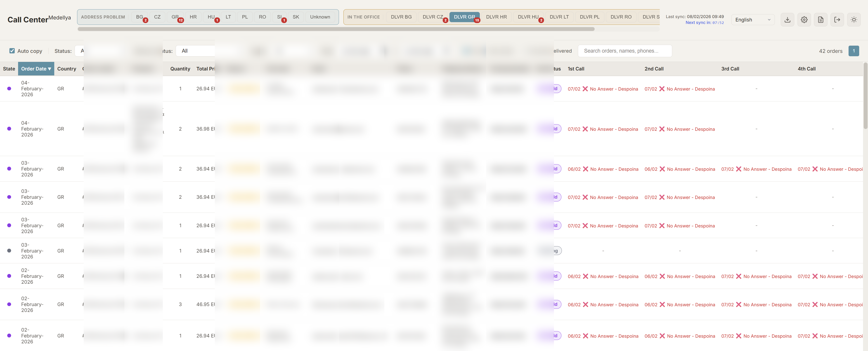868x351 pixels.
Task: Click the page number 1 button
Action: click(x=854, y=50)
